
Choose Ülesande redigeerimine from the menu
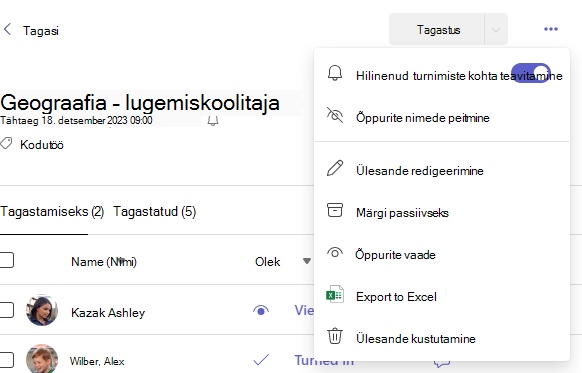pyautogui.click(x=442, y=170)
